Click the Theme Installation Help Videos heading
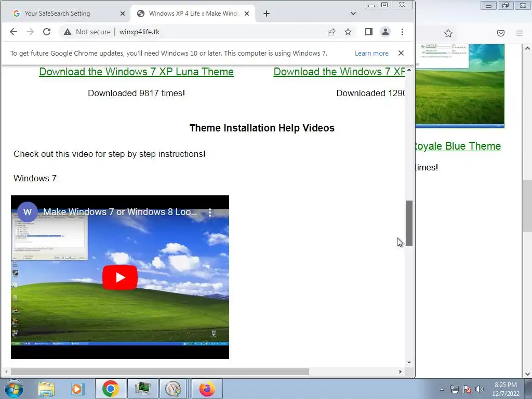This screenshot has width=532, height=399. 262,128
